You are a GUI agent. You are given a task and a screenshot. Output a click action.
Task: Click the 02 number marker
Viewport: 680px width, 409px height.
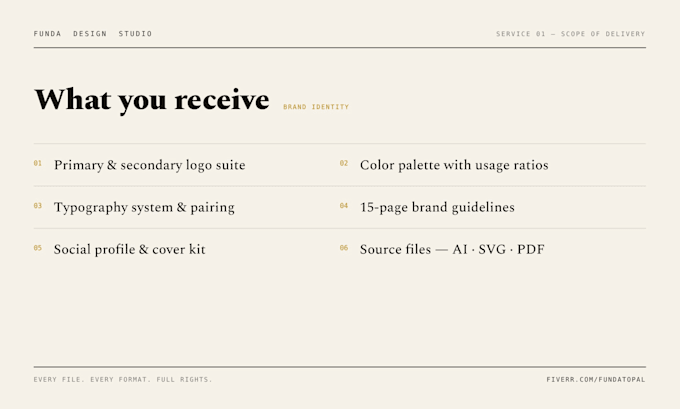(344, 163)
